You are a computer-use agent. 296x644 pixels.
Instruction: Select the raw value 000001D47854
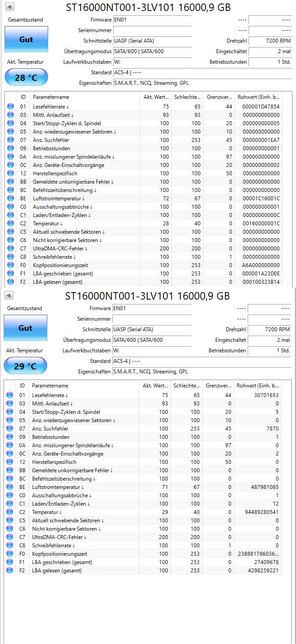coord(260,107)
